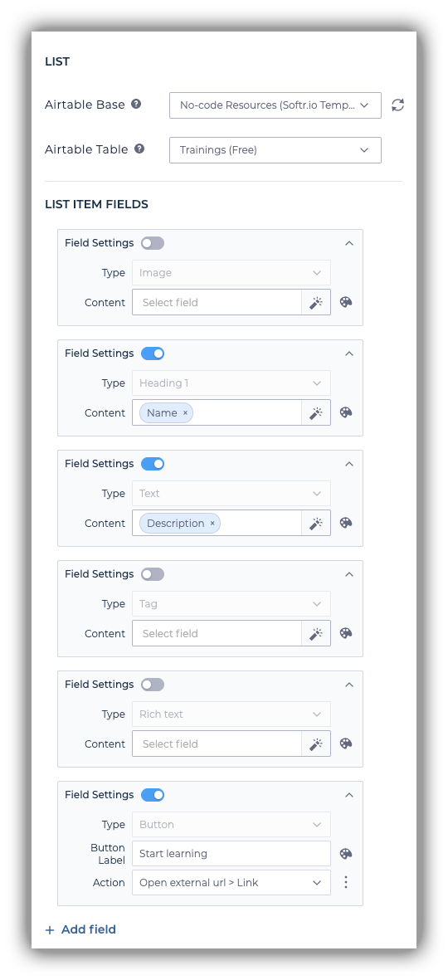Open the Airtable Table Trainings (Free) dropdown

click(275, 150)
